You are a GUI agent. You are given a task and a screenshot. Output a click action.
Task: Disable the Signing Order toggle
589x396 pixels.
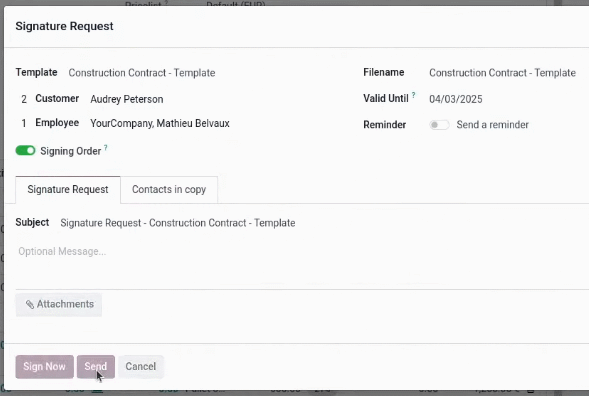[26, 151]
